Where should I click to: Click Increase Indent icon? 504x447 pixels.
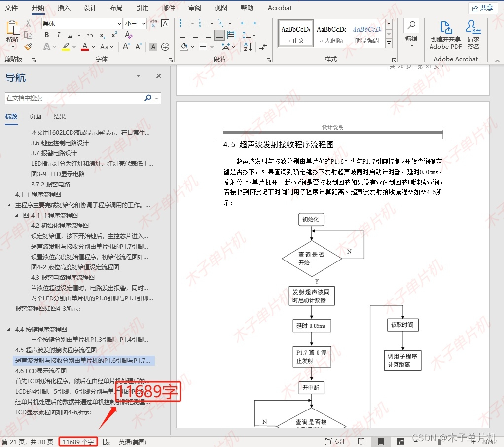pos(256,23)
